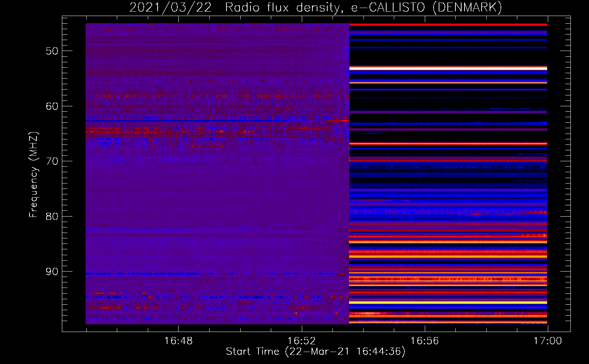Click the 90 MHz frequency tick label
This screenshot has width=589, height=364.
pos(52,272)
